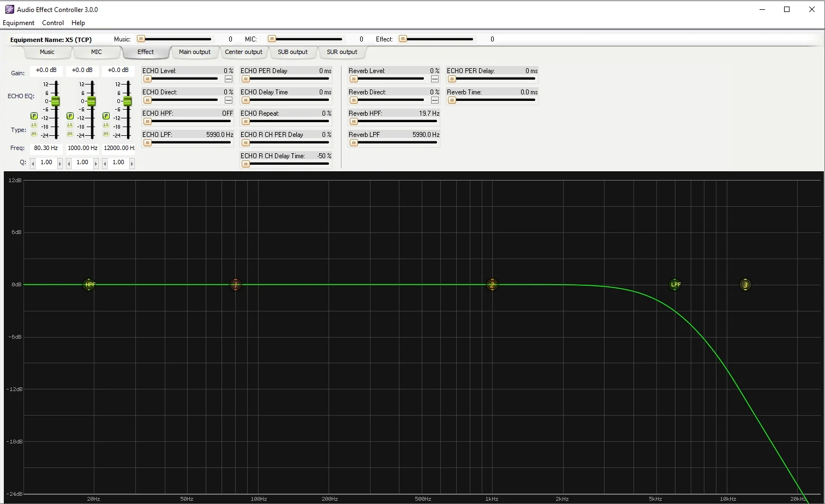Open the Main output tab
The image size is (825, 504).
point(194,52)
